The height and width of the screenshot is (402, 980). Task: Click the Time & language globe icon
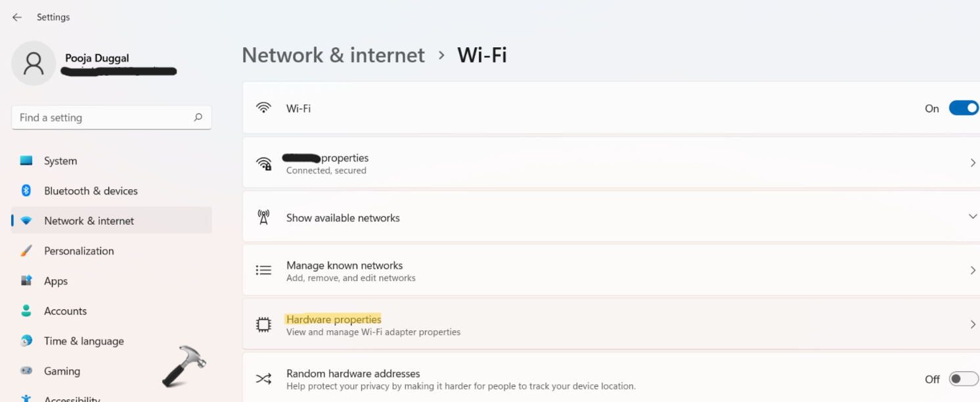tap(26, 341)
